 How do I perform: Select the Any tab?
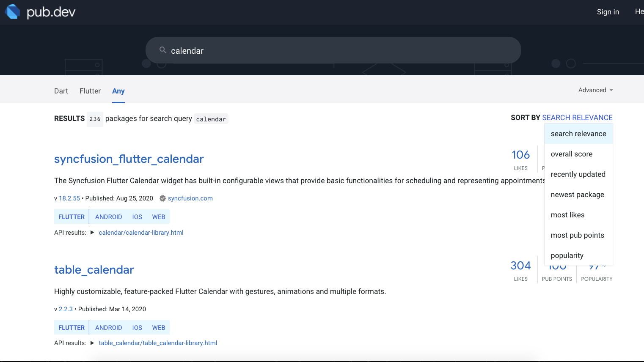[x=118, y=91]
